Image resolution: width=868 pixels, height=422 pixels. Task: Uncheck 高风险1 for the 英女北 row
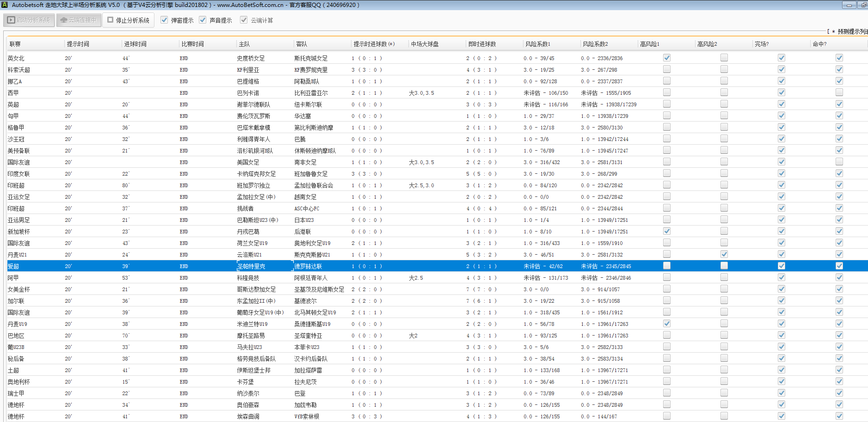tap(667, 58)
